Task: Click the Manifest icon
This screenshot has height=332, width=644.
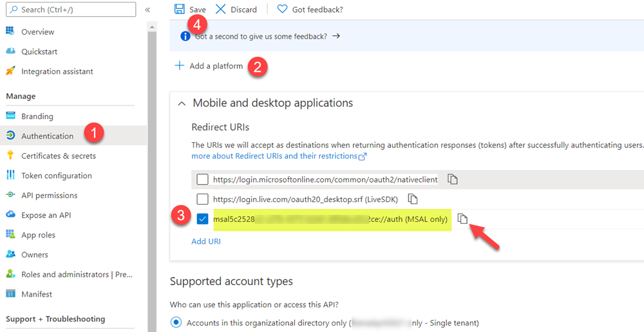Action: 10,293
